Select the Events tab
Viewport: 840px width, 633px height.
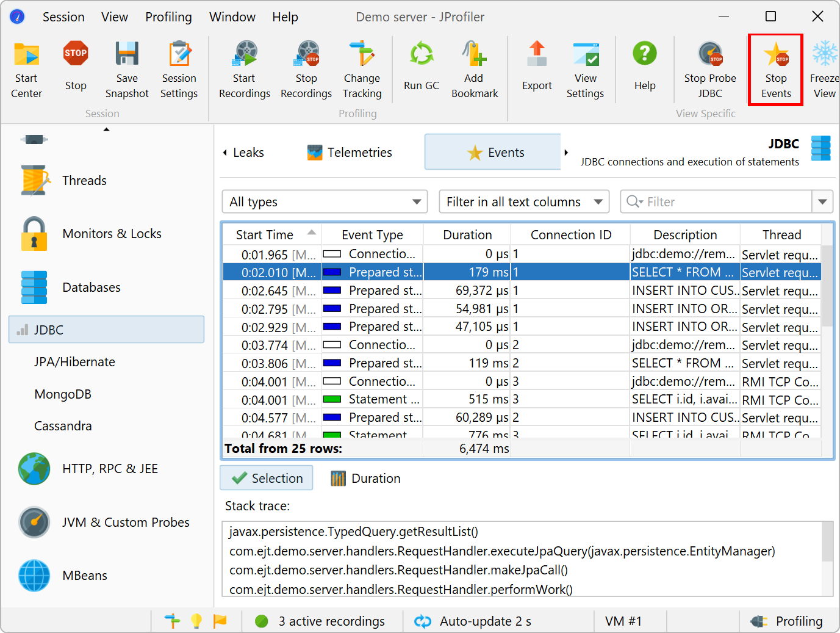click(492, 152)
